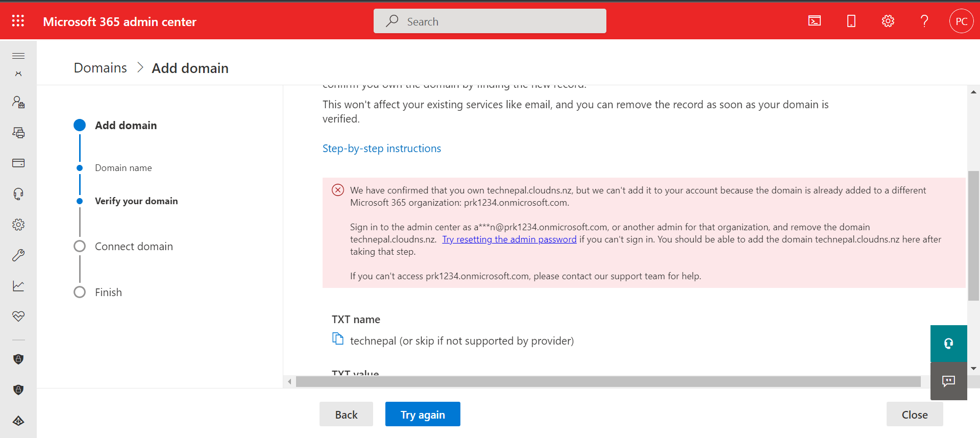
Task: Click the TXT name label
Action: [356, 320]
